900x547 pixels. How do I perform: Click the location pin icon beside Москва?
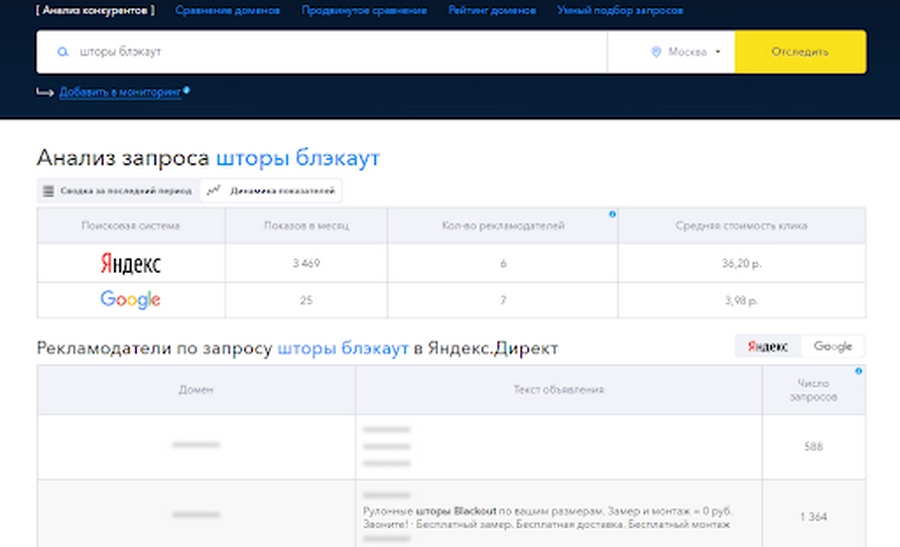656,52
